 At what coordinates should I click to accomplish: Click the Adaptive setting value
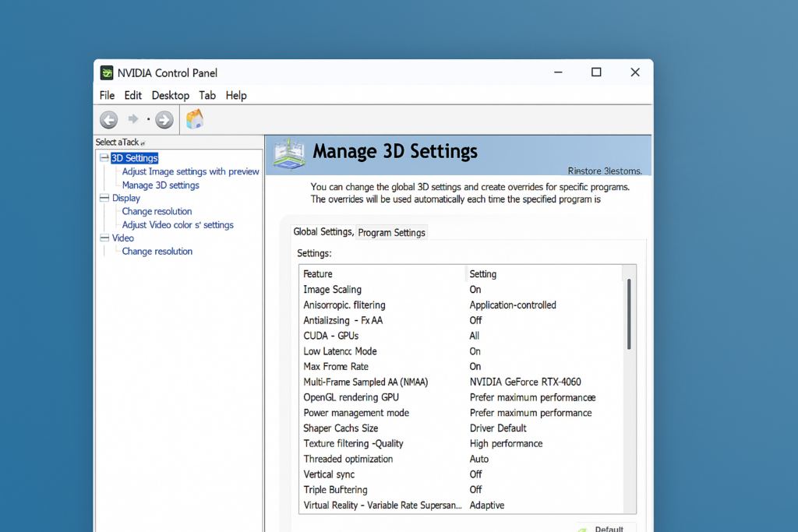486,505
